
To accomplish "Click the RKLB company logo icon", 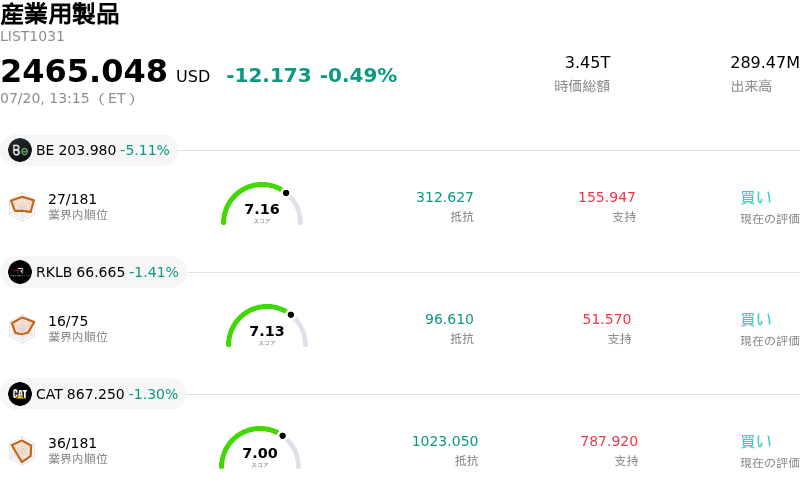I will point(20,272).
